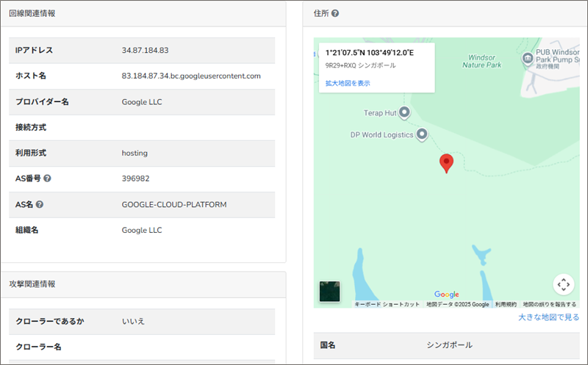Click the IP address value 34.87.184.83
The width and height of the screenshot is (588, 365).
pos(146,50)
